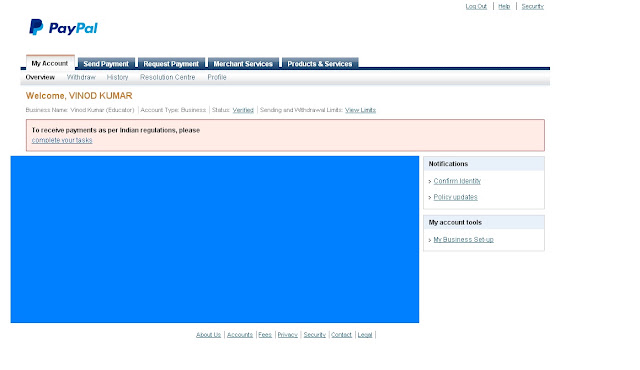Click the My account tools header
The height and width of the screenshot is (370, 640).
pos(484,222)
